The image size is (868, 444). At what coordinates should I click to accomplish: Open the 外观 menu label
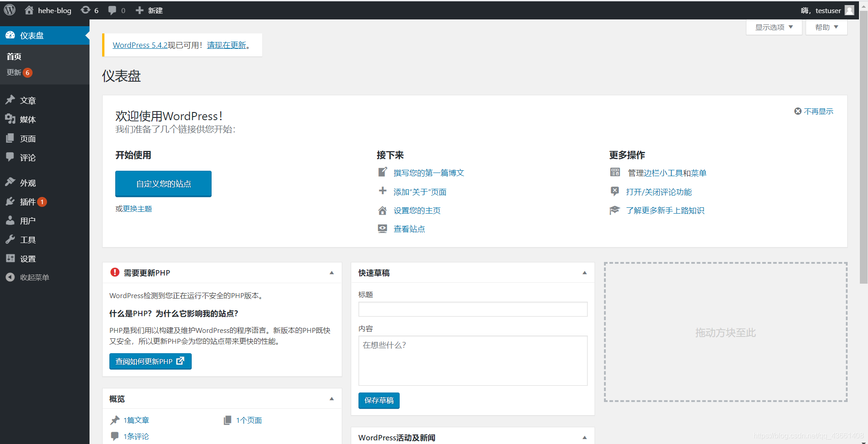pos(28,182)
